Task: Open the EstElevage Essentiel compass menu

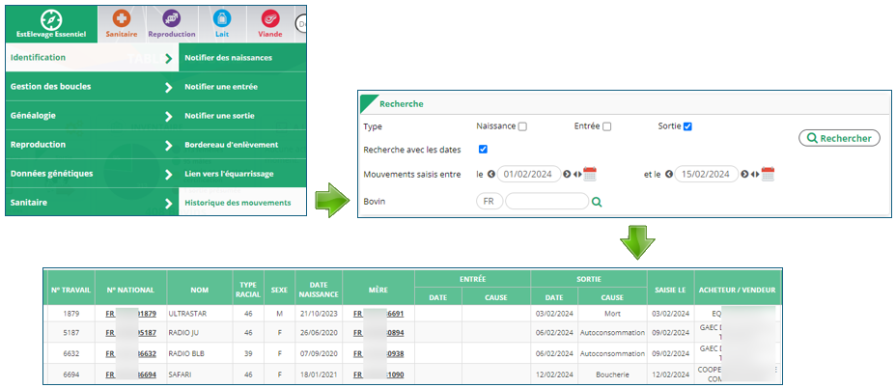Action: pos(51,24)
